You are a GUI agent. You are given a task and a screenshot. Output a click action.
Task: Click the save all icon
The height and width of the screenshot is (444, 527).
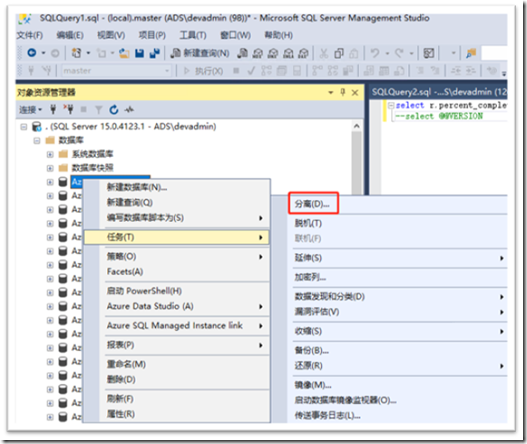tap(154, 53)
